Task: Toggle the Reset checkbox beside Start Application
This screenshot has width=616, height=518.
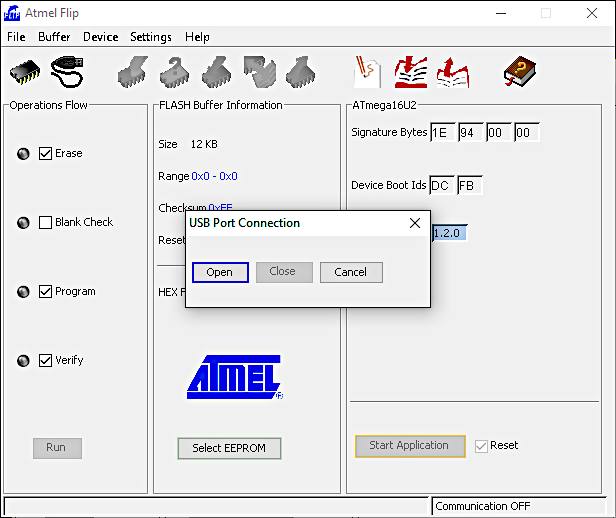Action: tap(481, 446)
